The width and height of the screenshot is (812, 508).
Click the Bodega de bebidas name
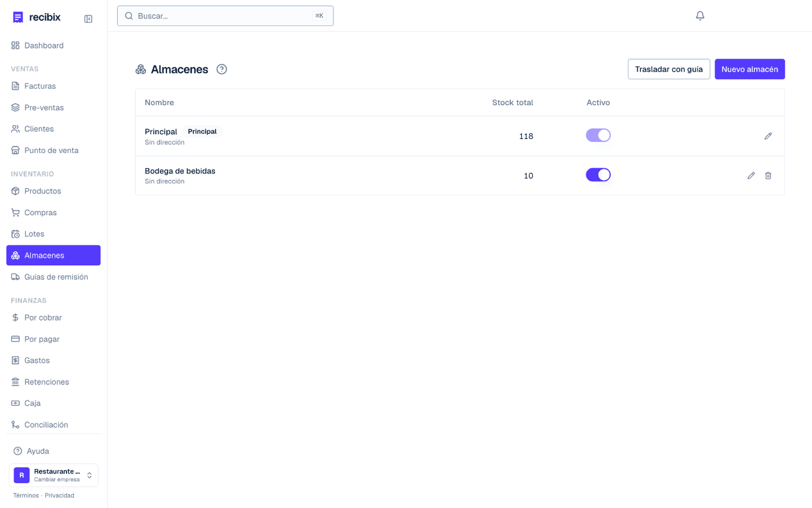[x=180, y=171]
